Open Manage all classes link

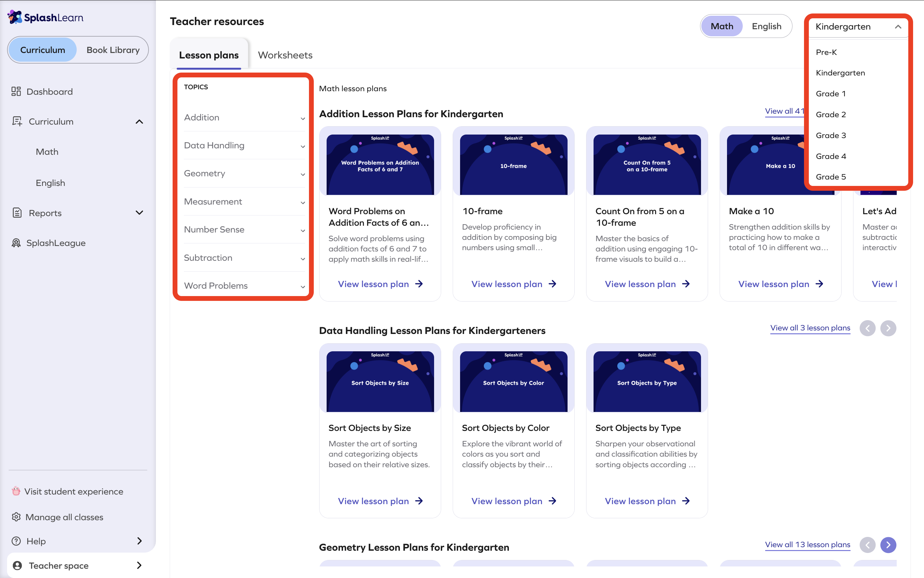tap(64, 517)
